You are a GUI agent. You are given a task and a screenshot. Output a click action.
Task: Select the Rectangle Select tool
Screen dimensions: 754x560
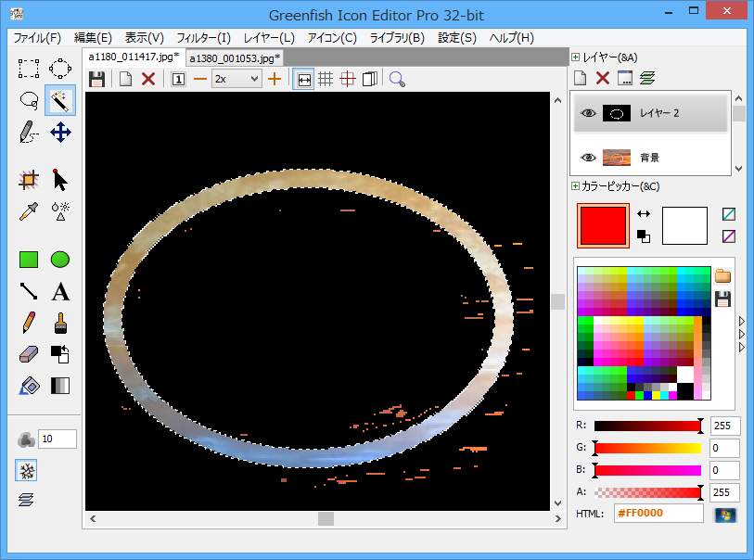coord(29,69)
